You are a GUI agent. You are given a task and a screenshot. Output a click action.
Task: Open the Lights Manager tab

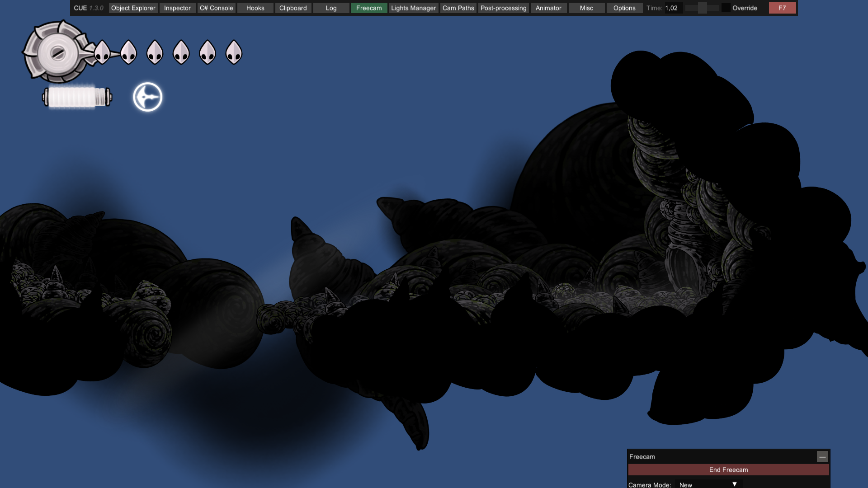[413, 8]
